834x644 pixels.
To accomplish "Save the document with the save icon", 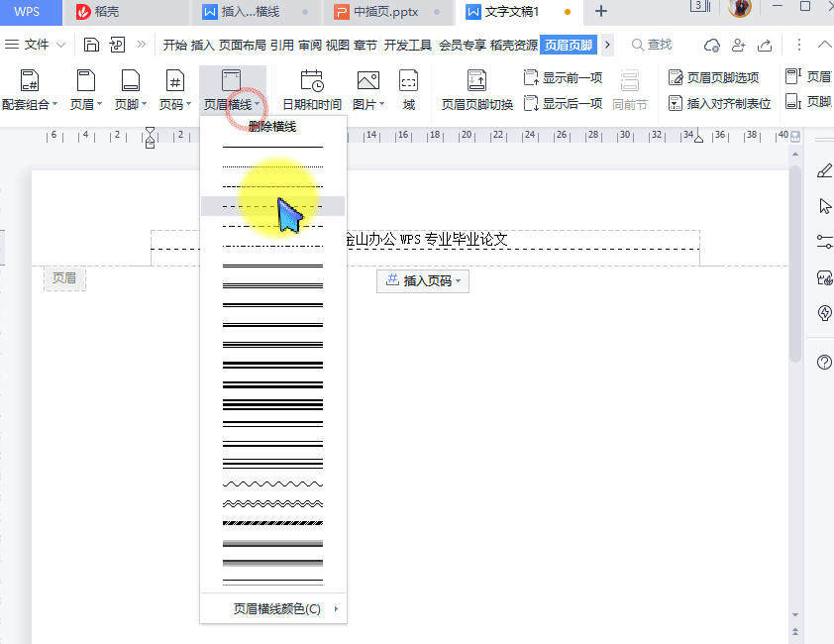I will (x=91, y=45).
